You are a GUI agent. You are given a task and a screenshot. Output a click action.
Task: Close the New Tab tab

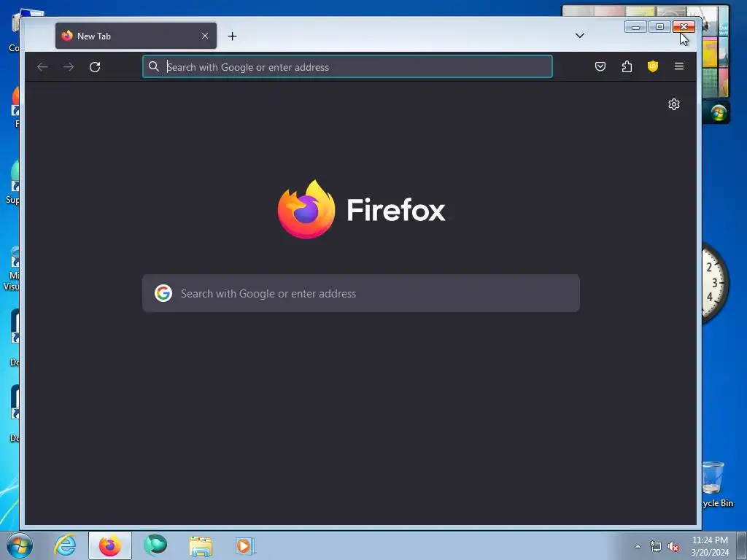pyautogui.click(x=205, y=36)
